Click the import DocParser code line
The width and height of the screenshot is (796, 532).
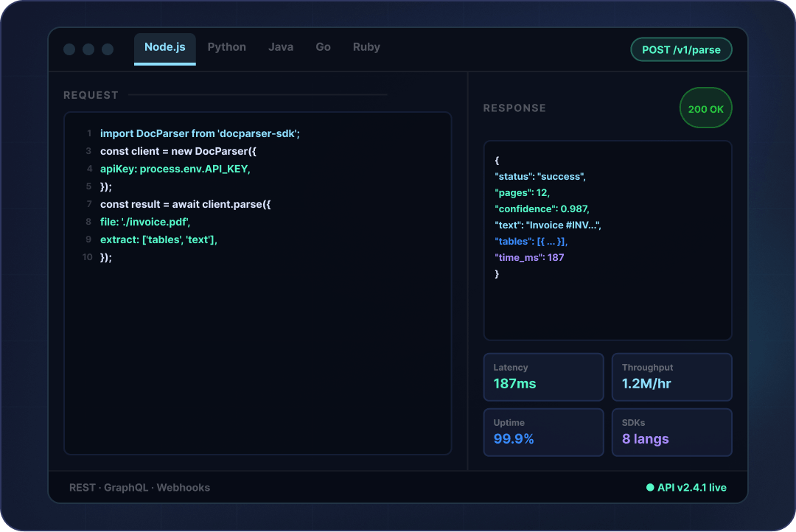click(x=200, y=133)
